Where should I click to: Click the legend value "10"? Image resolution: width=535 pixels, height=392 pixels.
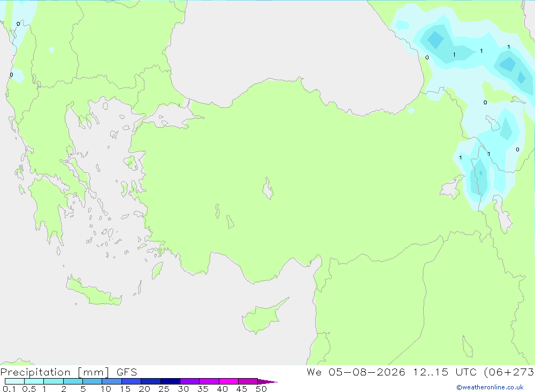point(106,389)
